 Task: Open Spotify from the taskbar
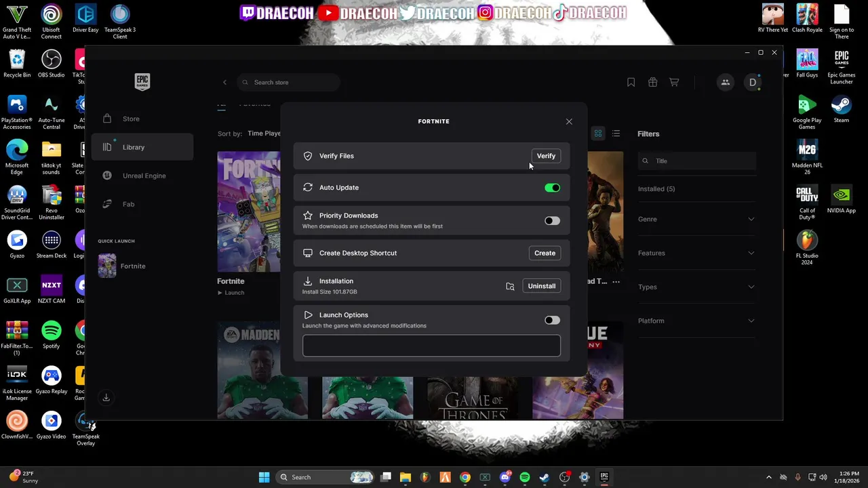[x=524, y=477]
